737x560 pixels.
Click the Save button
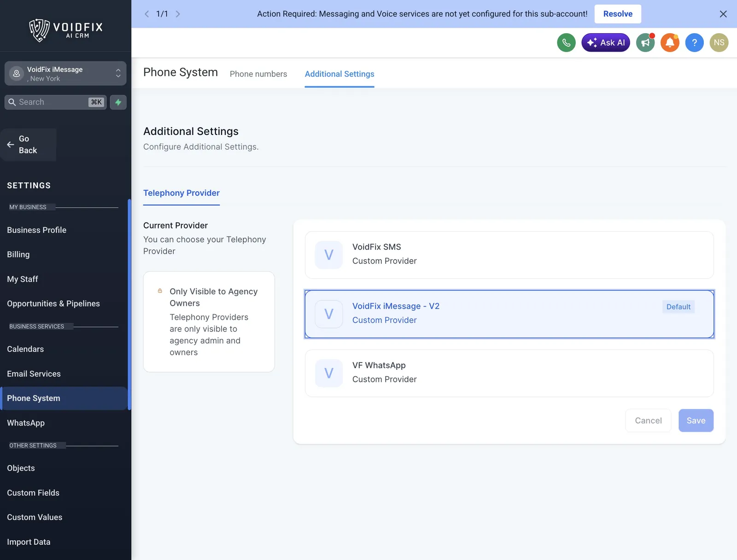pyautogui.click(x=696, y=420)
